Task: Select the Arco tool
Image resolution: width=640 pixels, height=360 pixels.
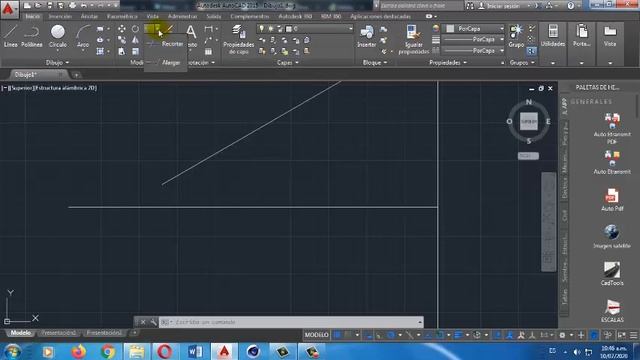Action: click(83, 36)
